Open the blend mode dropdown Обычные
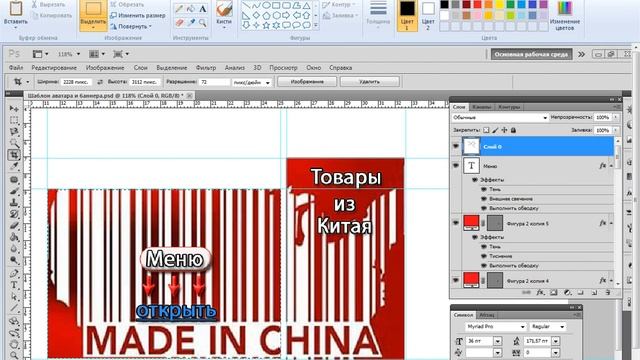The height and width of the screenshot is (360, 640). [x=500, y=118]
